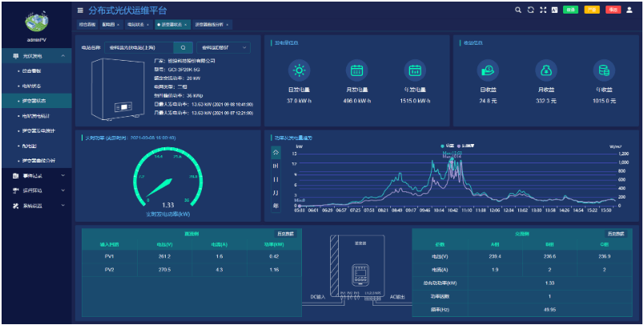The width and height of the screenshot is (644, 325).
Task: Open the user profile icon menu
Action: pos(631,10)
